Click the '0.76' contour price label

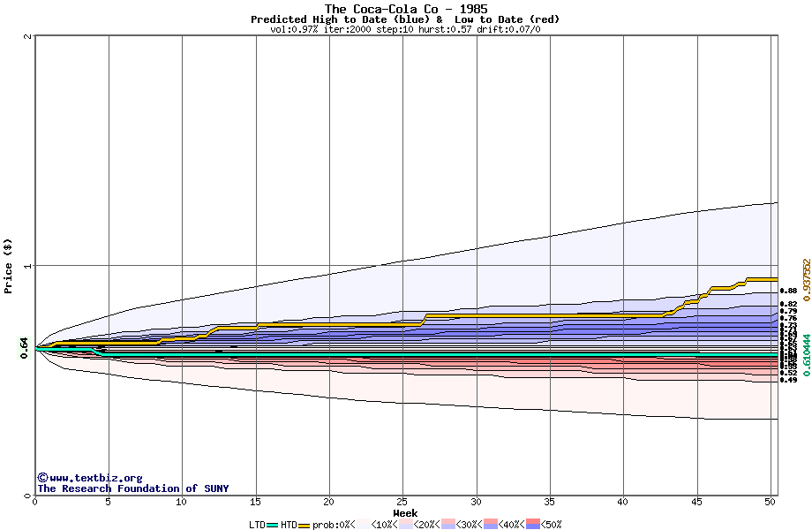[789, 318]
